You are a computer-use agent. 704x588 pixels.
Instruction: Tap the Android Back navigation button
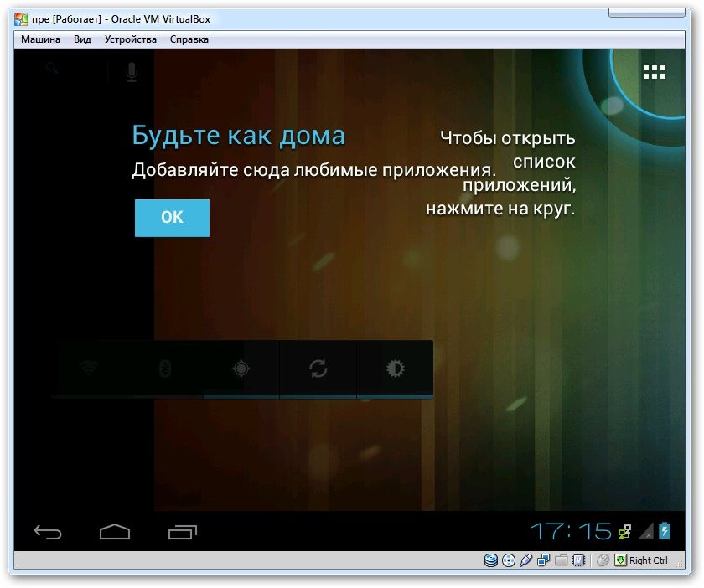point(48,532)
